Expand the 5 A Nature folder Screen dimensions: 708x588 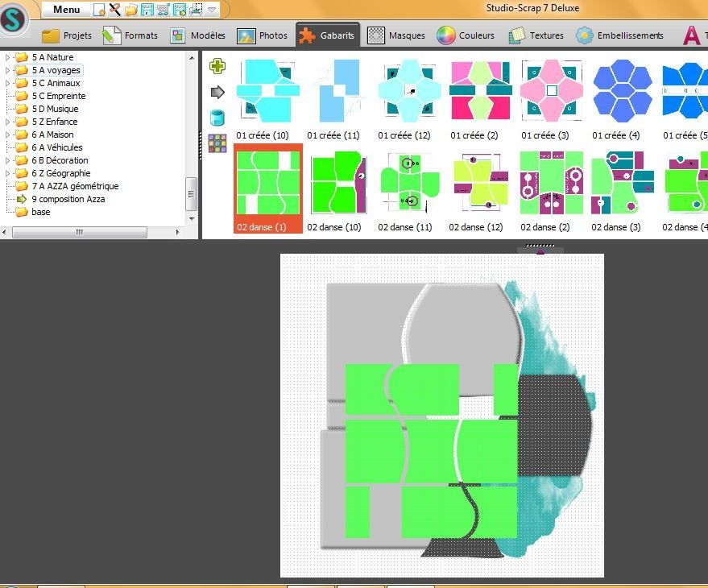pyautogui.click(x=7, y=57)
